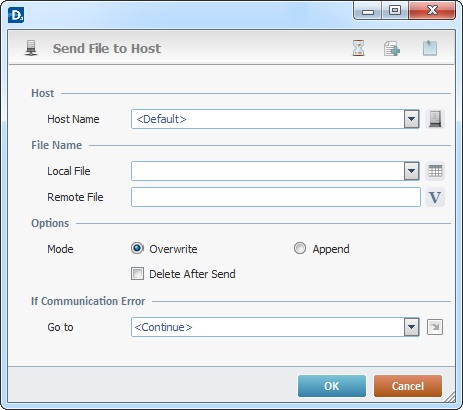The height and width of the screenshot is (410, 463).
Task: Click inside the Local File combo box field
Action: 268,171
